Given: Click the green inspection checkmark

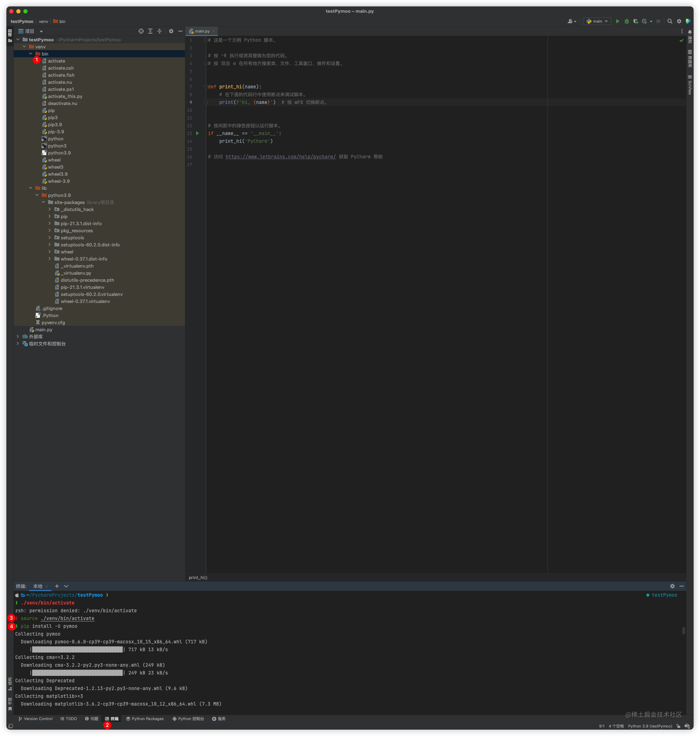Looking at the screenshot, I should [681, 40].
